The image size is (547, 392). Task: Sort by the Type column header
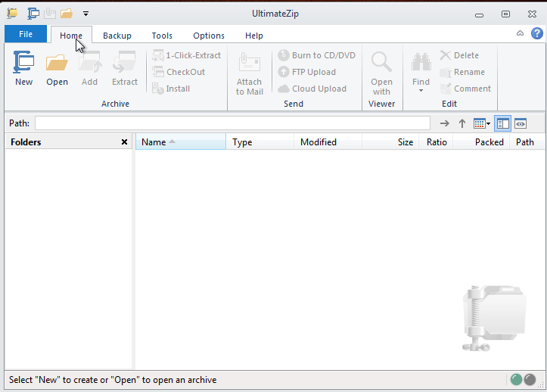pos(260,142)
